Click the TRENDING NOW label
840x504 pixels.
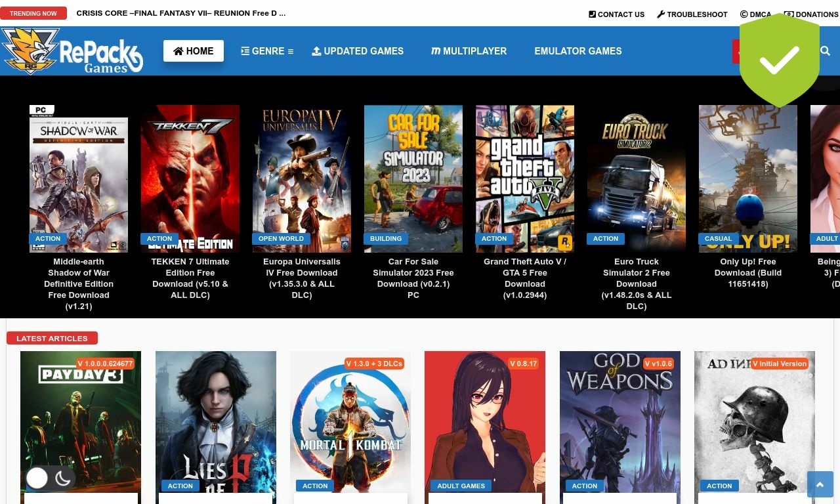33,13
